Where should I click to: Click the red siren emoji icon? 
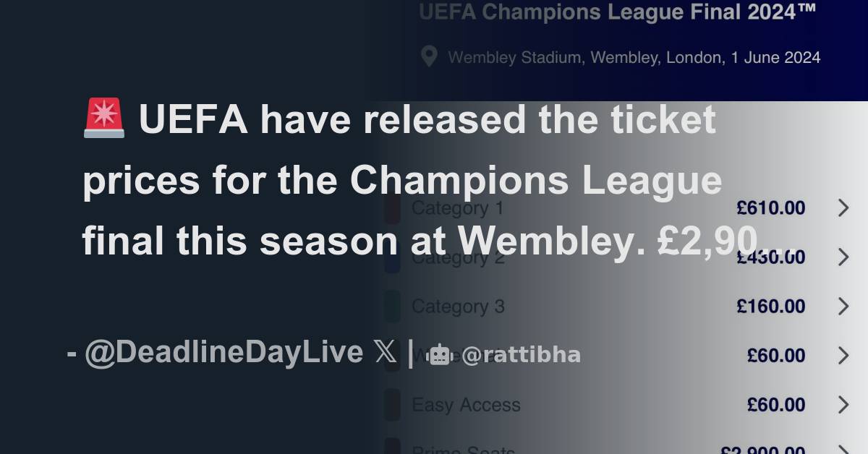(x=104, y=119)
